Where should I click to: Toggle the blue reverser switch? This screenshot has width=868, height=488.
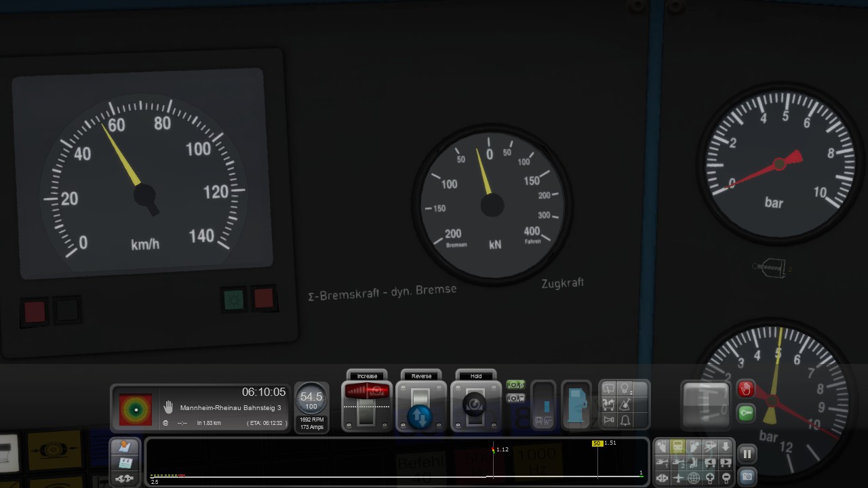421,416
